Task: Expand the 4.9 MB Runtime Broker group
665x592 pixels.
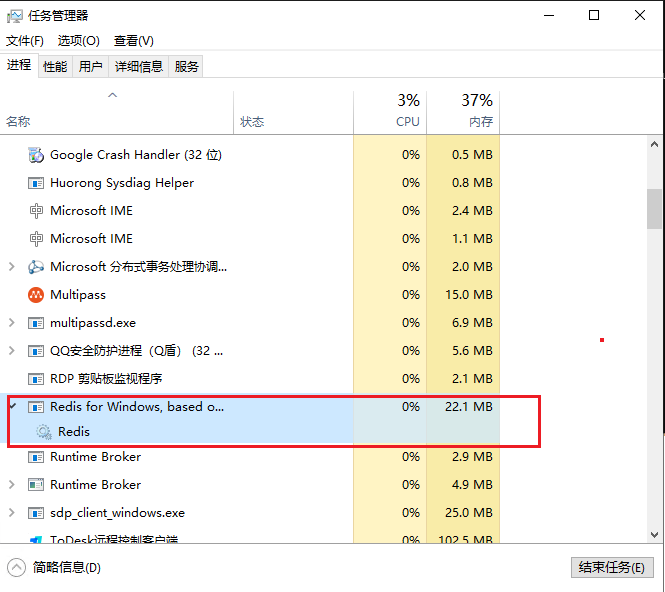Action: pos(12,485)
